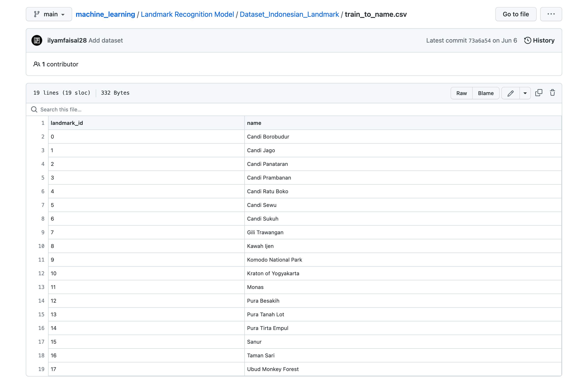Open the Blame view

pos(485,93)
